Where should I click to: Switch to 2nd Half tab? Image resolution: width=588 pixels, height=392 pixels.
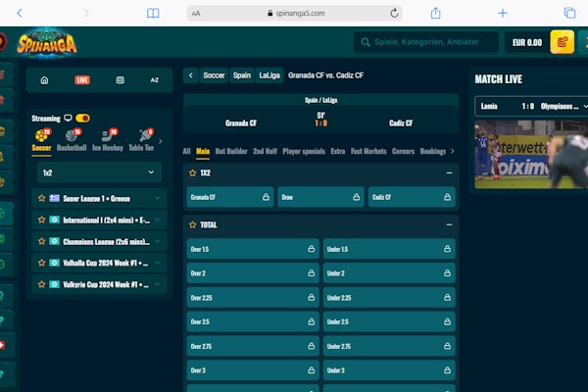tap(265, 151)
